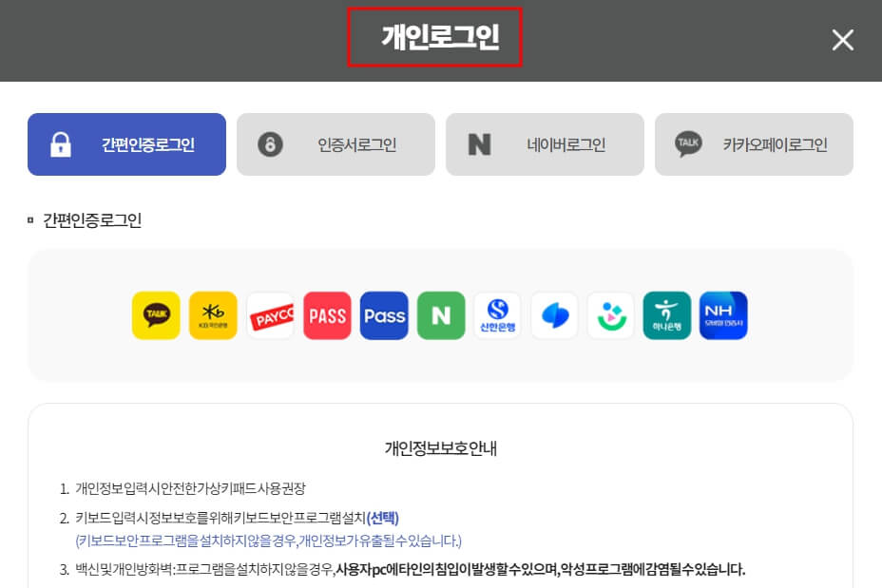
Task: Click the TALK bubble icon on 카카오페이로그인
Action: [686, 143]
